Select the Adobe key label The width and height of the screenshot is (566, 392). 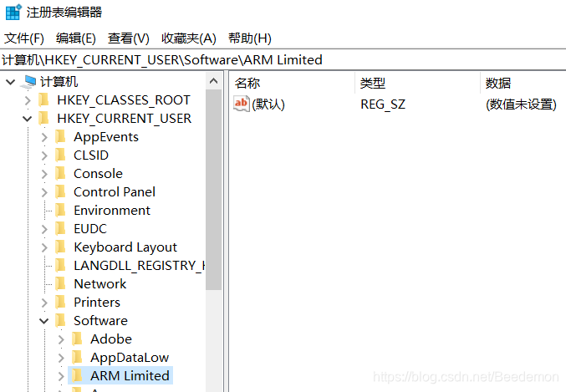tap(111, 339)
